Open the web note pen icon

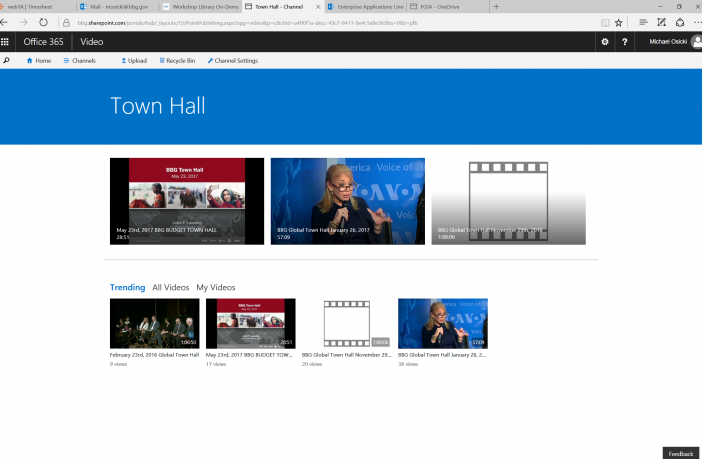pyautogui.click(x=661, y=22)
